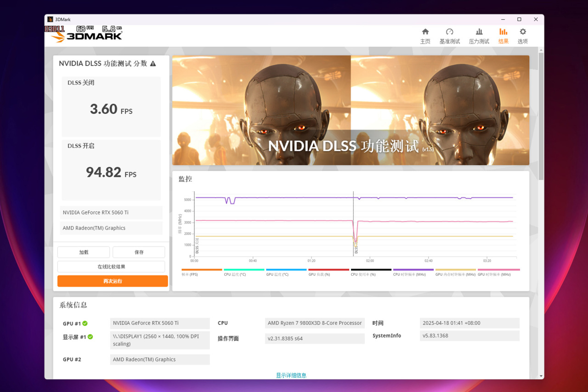Select the 结果 results tab
The image size is (588, 392).
tap(503, 36)
